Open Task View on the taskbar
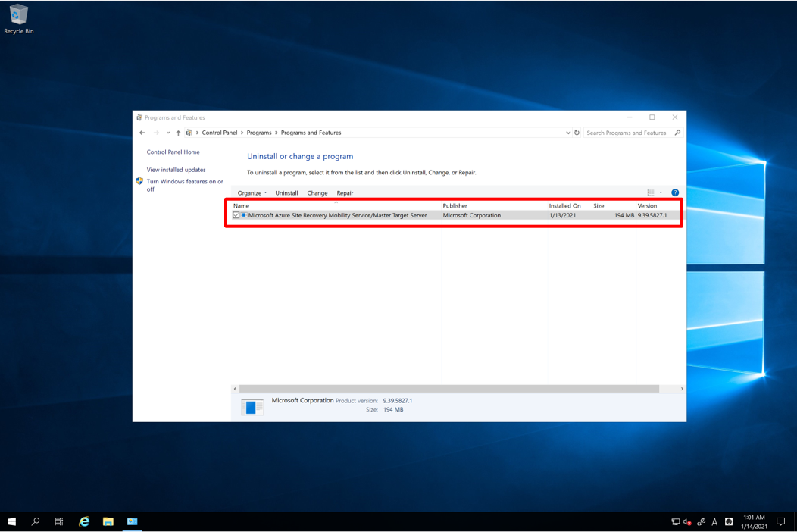The image size is (797, 532). pos(59,521)
